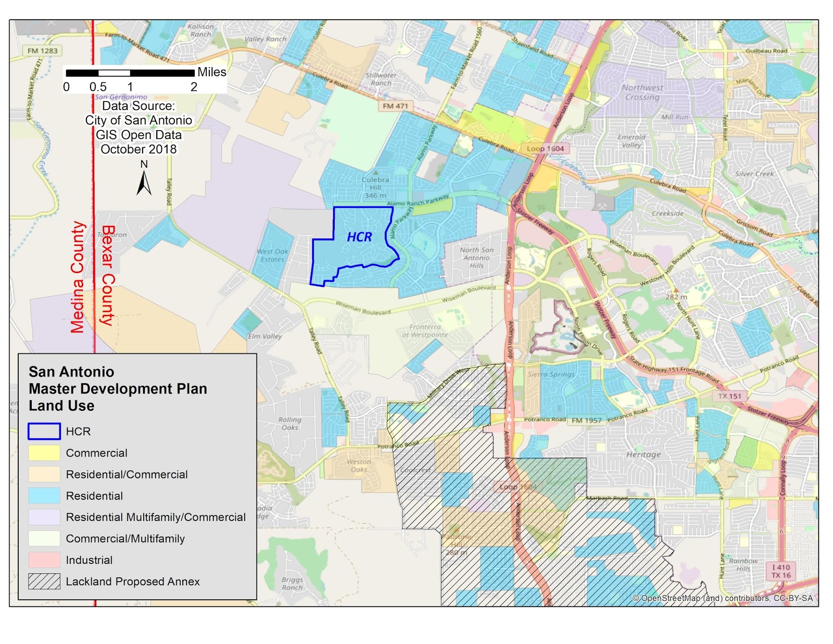This screenshot has height=644, width=833.
Task: Click the blue Residential legend swatch
Action: 44,496
